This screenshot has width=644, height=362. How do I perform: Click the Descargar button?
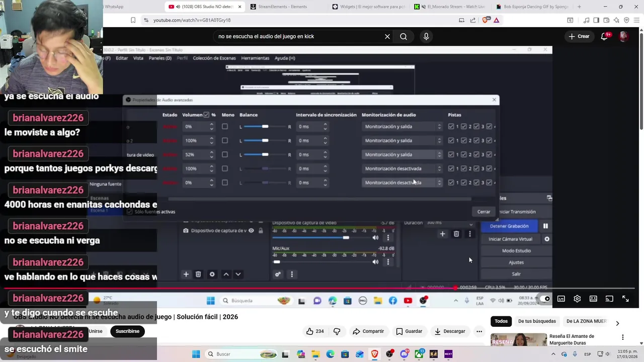coord(450,331)
